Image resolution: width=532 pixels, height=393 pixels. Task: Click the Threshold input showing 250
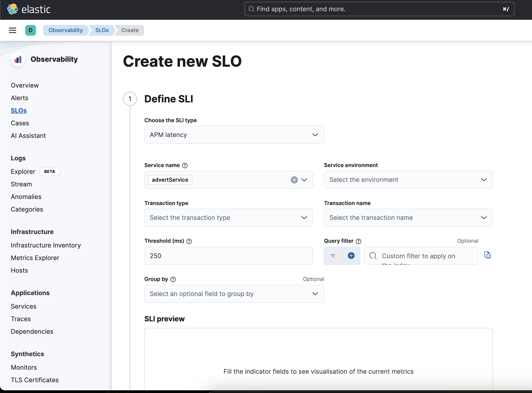tap(229, 256)
